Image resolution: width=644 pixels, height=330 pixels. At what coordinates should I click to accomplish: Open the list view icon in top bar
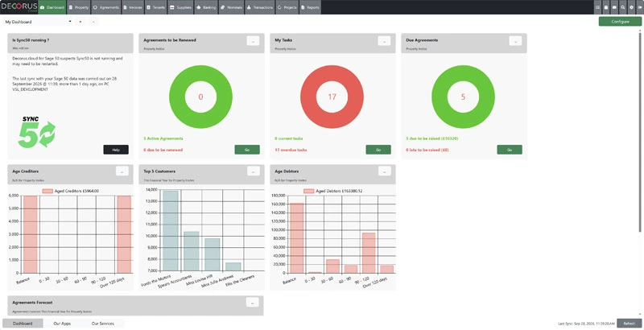click(597, 7)
